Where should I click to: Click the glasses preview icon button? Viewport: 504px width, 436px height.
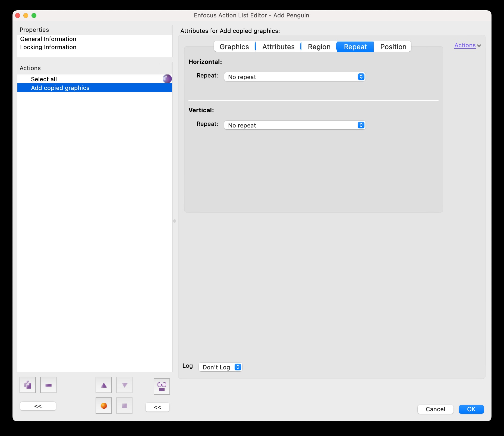(x=162, y=386)
